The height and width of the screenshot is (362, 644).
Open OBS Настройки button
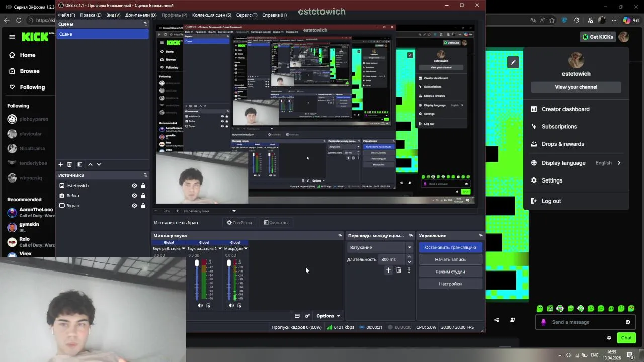click(x=450, y=284)
